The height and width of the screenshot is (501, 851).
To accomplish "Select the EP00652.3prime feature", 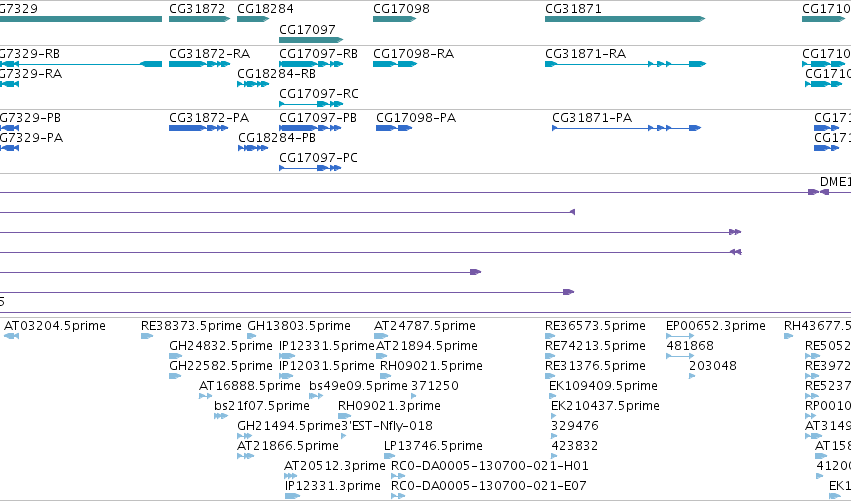I will point(680,336).
